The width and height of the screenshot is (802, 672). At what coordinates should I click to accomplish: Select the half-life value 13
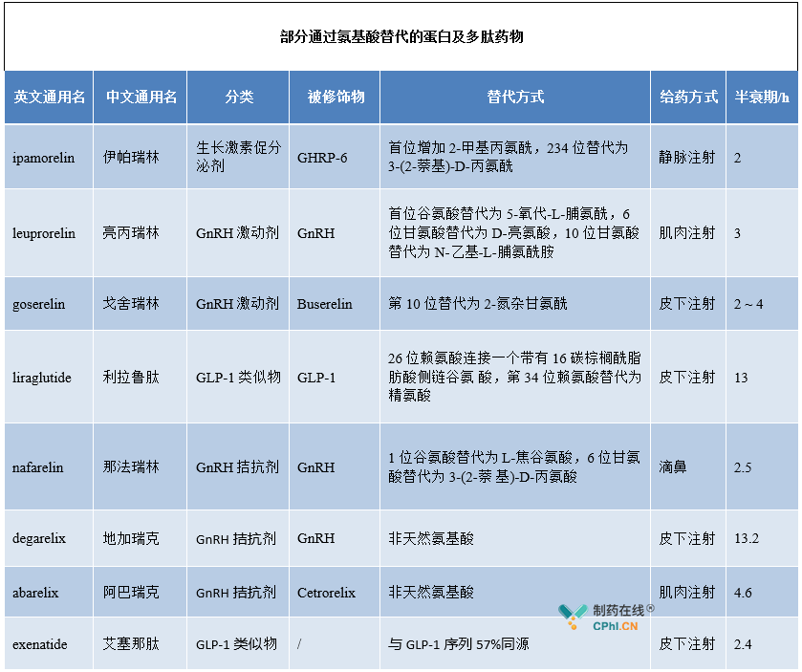click(x=741, y=378)
